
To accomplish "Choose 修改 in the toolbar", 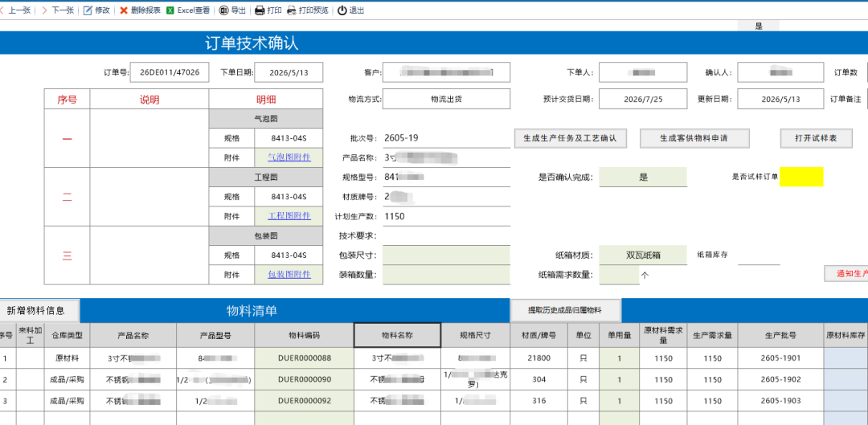I will 102,10.
